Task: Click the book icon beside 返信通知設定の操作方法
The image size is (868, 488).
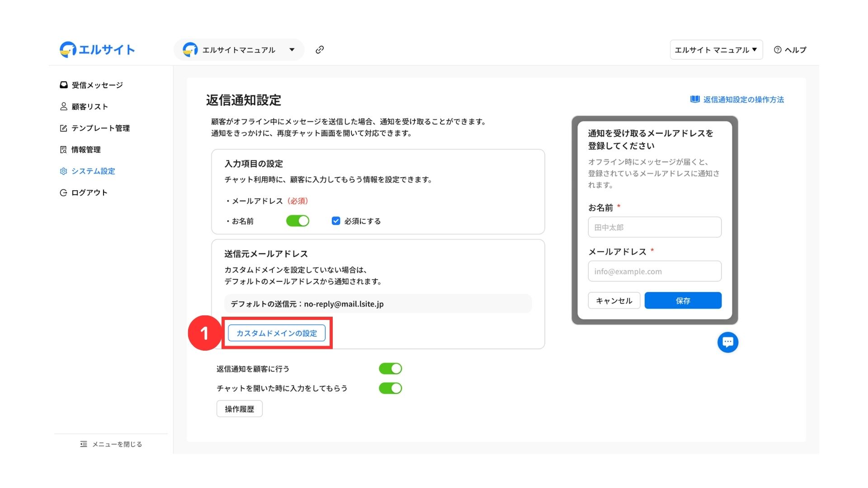Action: 694,99
